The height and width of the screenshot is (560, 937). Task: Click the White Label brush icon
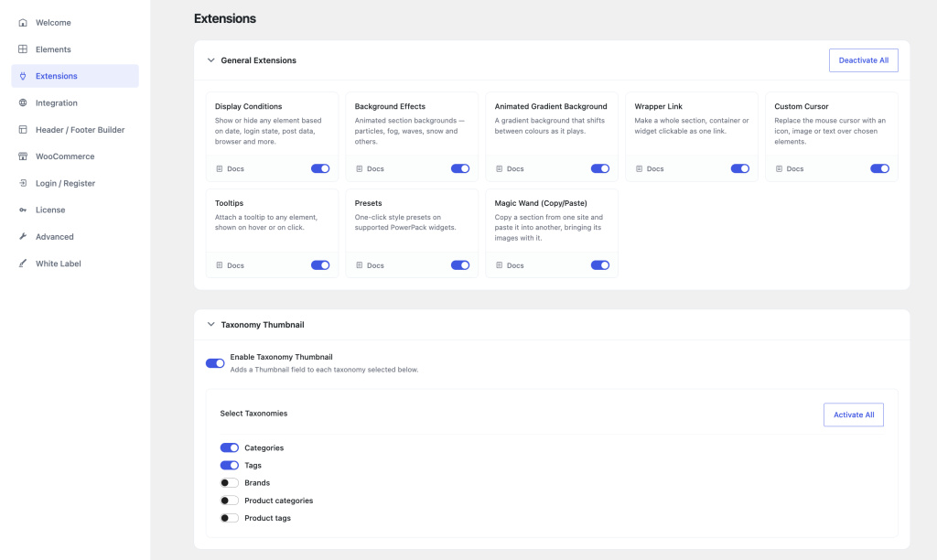coord(23,264)
